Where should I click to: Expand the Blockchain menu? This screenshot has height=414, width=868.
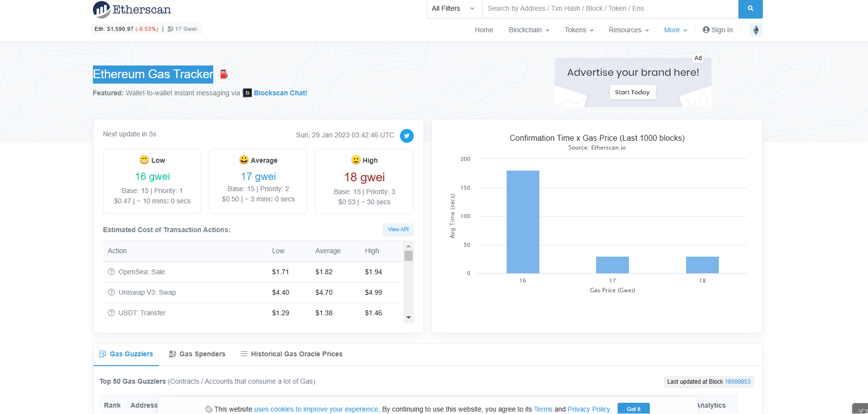[529, 30]
